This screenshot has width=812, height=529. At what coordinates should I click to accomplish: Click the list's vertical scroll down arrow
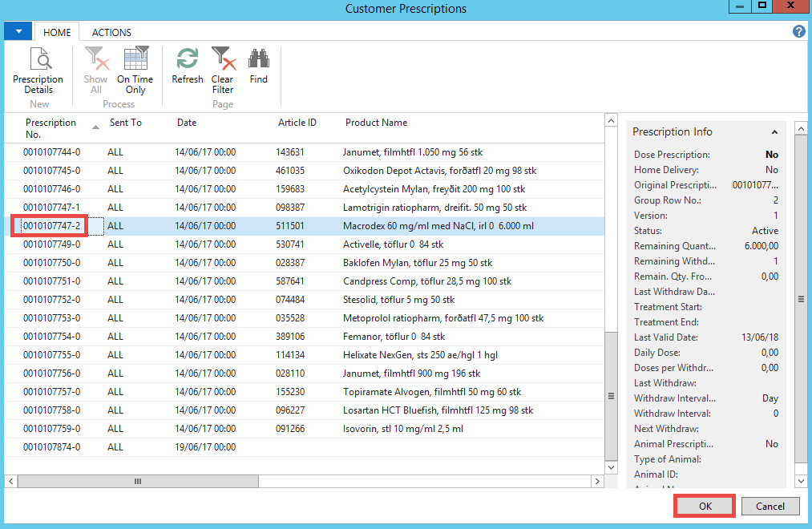pos(611,466)
